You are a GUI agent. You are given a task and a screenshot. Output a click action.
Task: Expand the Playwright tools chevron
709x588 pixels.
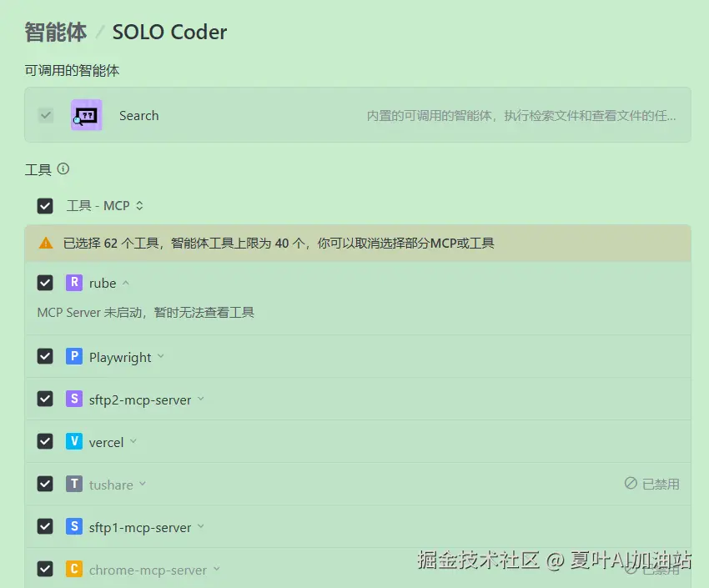[160, 356]
